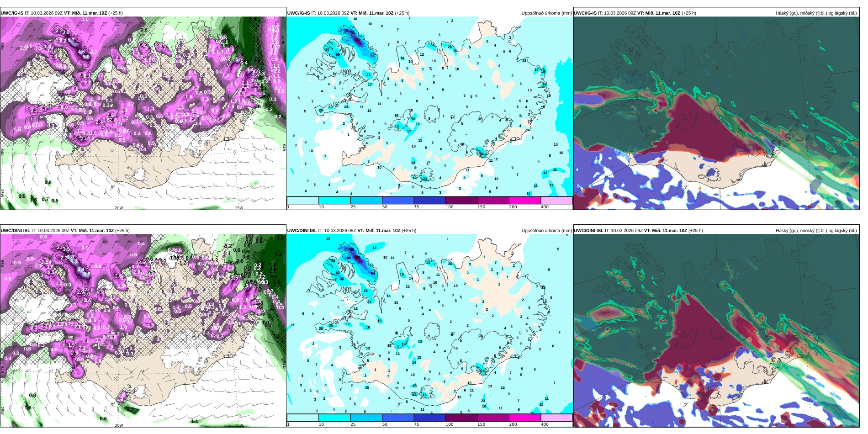This screenshot has width=868, height=434.
Task: Open the UWC/DINI ISL wind and precipitation map
Action: click(143, 331)
